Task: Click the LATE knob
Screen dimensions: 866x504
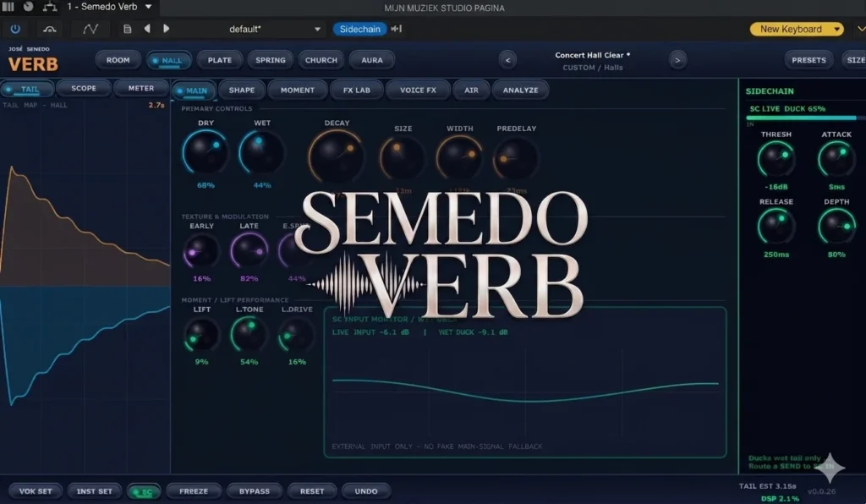Action: click(249, 251)
